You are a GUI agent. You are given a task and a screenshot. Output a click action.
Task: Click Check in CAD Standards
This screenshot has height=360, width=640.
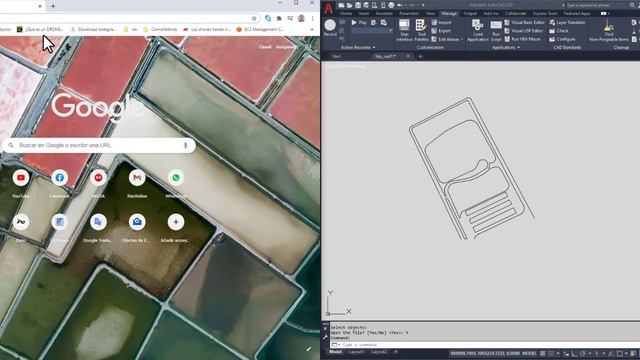[x=559, y=31]
